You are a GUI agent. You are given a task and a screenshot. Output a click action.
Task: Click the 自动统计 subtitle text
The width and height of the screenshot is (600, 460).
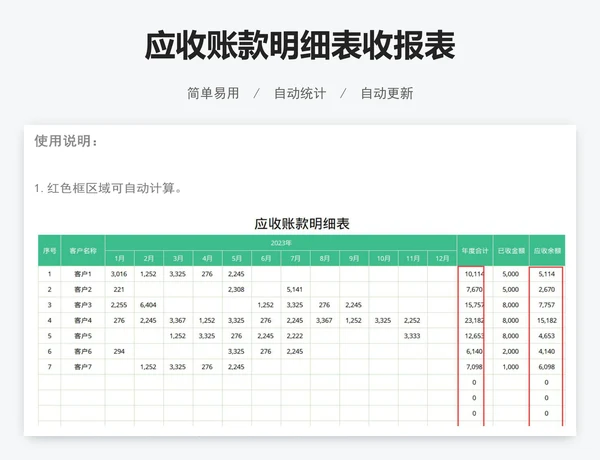click(300, 93)
